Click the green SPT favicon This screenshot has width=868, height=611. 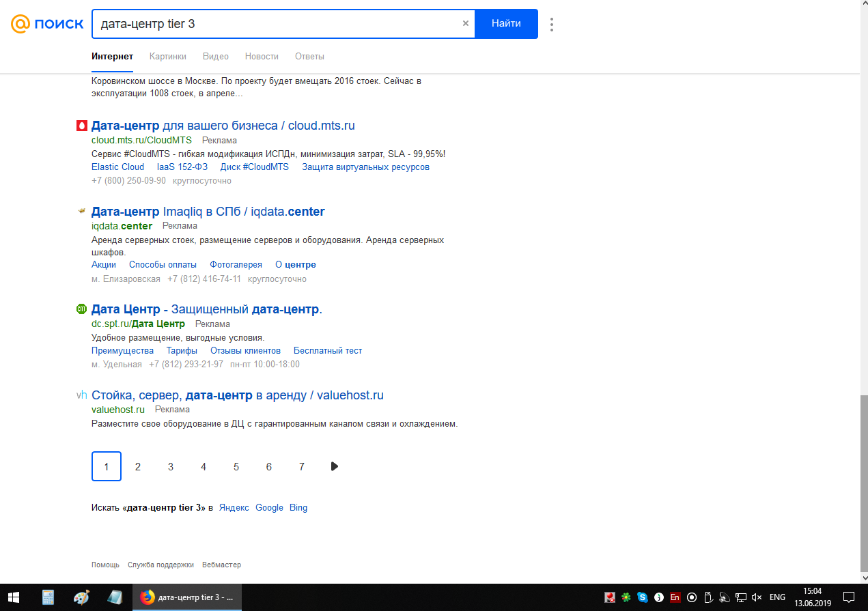tap(82, 309)
